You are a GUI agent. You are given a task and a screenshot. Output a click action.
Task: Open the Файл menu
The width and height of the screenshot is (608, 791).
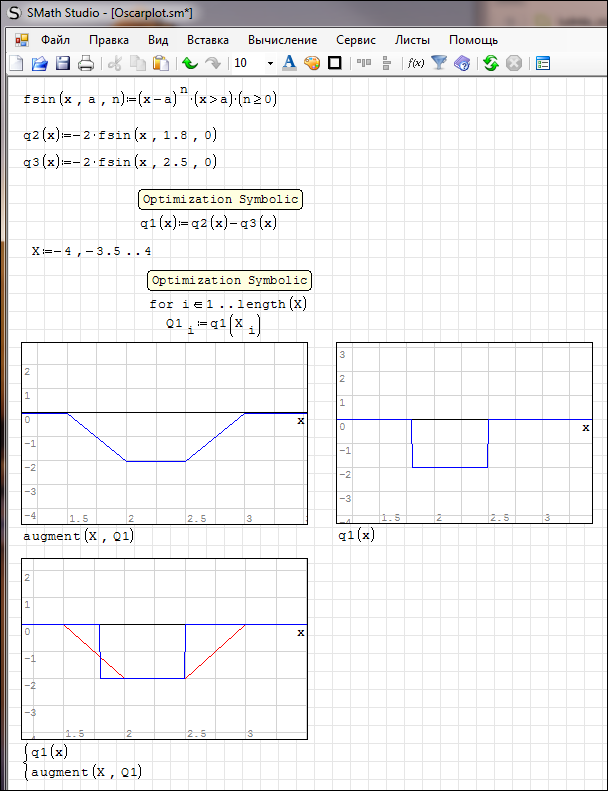(x=55, y=40)
